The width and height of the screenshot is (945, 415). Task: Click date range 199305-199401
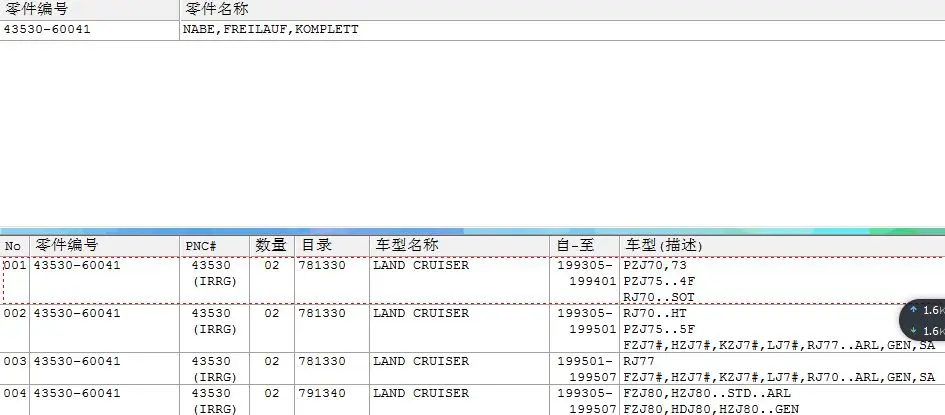tap(586, 273)
